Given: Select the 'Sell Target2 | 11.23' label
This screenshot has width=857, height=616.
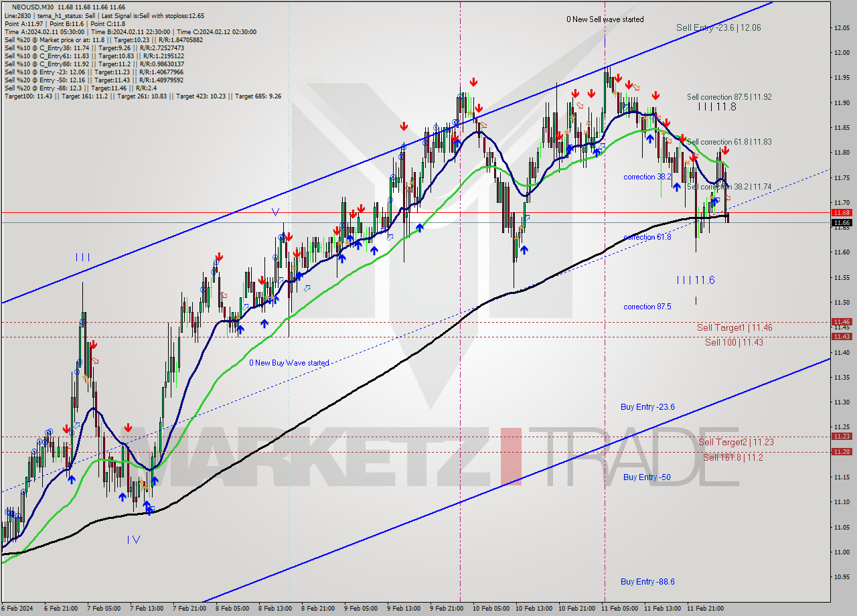Looking at the screenshot, I should click(x=736, y=442).
